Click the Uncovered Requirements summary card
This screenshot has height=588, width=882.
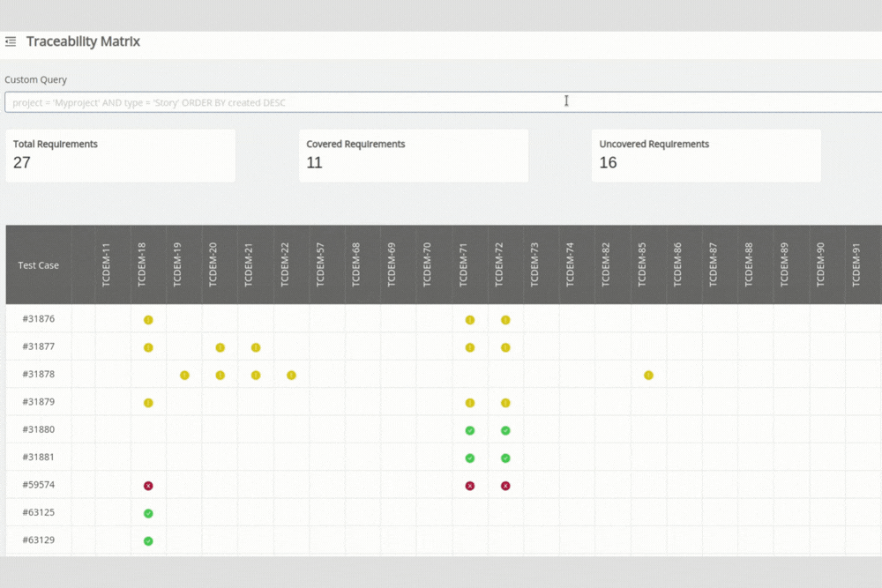[x=707, y=155]
